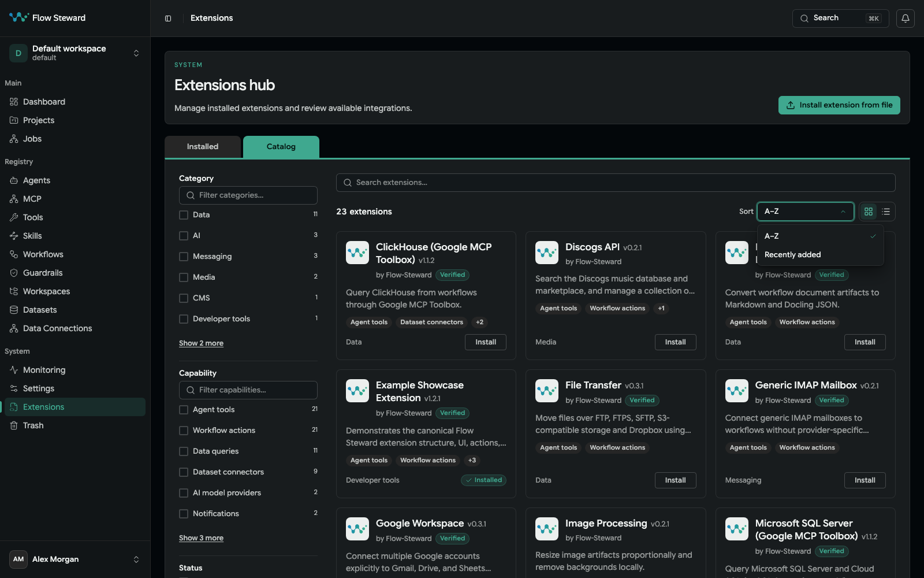This screenshot has height=578, width=924.
Task: Check Notifications capability filter
Action: [184, 514]
